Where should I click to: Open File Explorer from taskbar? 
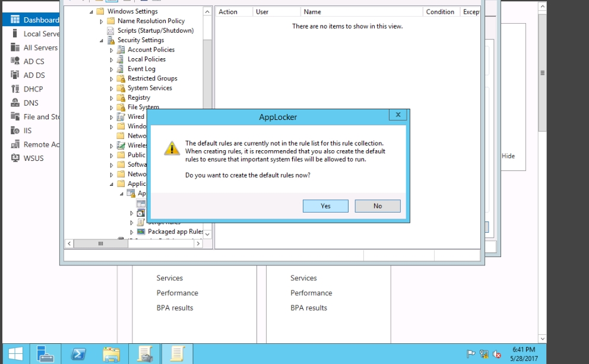111,354
